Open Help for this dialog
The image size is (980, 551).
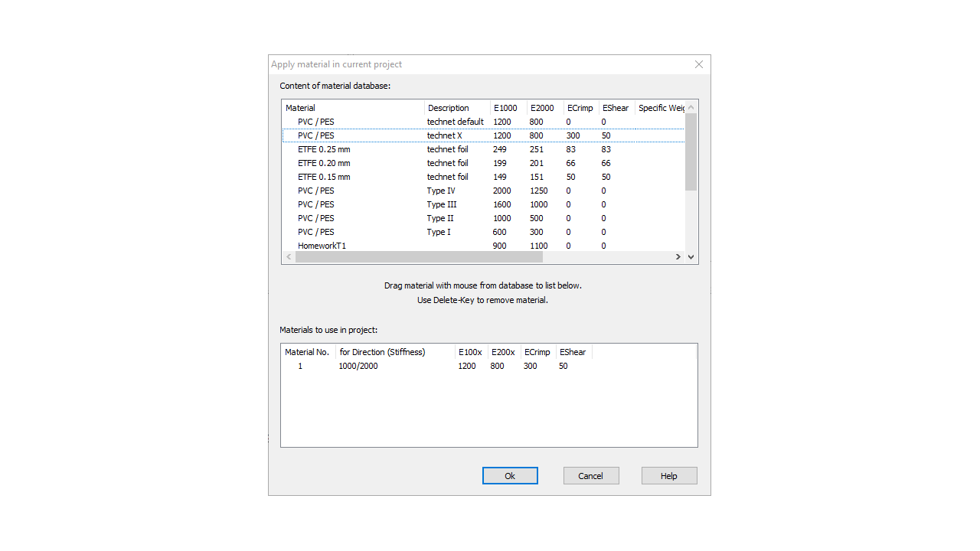tap(669, 476)
